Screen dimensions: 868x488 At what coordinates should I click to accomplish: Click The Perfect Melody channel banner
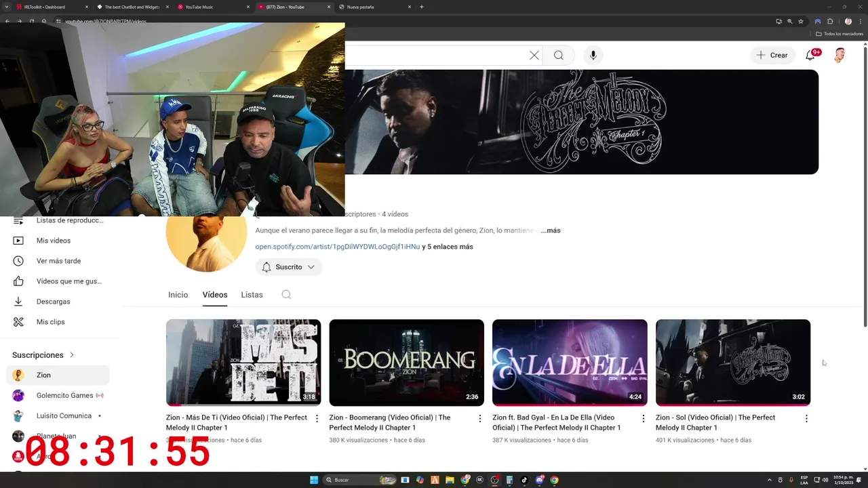(582, 122)
